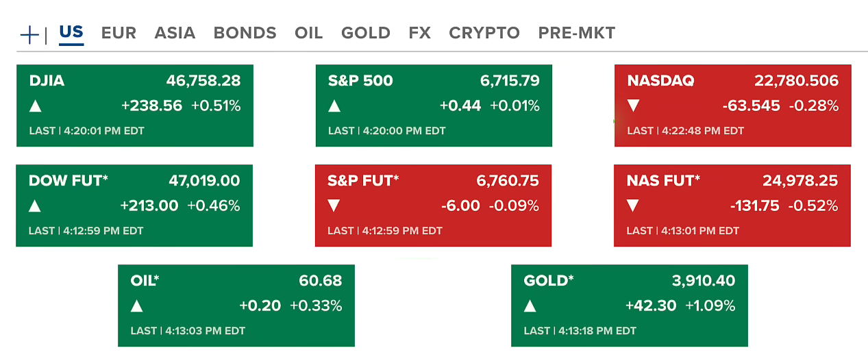Open the DJIA quote link

pos(47,81)
